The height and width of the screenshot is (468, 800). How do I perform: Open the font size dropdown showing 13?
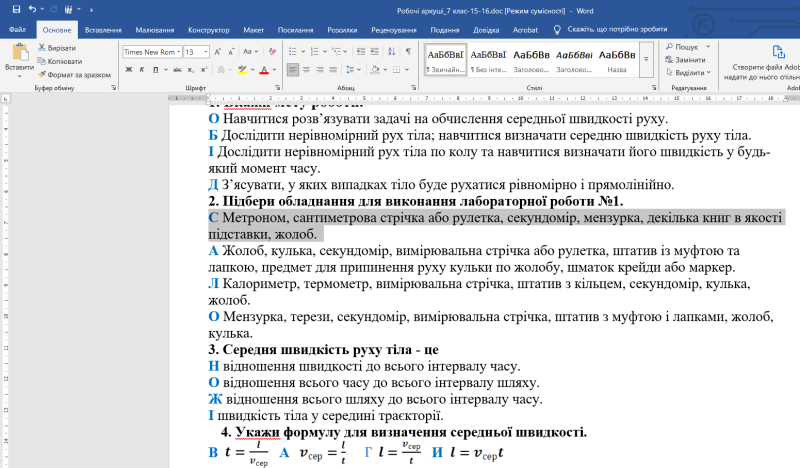[x=206, y=52]
